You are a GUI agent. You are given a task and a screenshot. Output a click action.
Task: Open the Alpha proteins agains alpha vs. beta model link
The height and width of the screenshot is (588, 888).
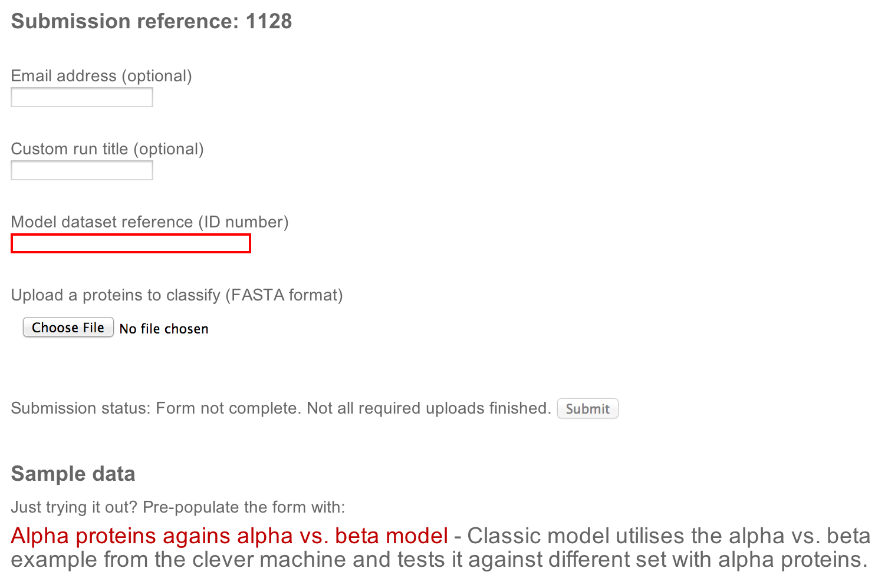[x=229, y=536]
